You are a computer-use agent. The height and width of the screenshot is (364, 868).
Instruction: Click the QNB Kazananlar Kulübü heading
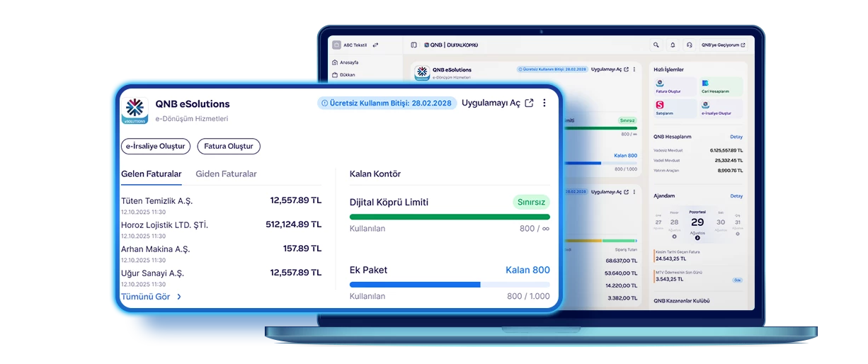(x=682, y=301)
